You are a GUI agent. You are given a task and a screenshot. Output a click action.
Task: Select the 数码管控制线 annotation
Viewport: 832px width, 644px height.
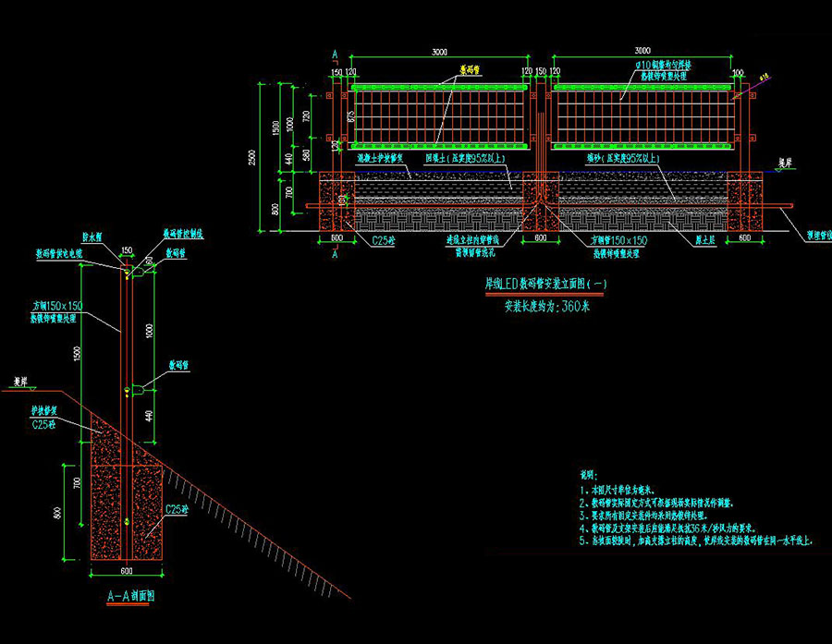coord(184,235)
